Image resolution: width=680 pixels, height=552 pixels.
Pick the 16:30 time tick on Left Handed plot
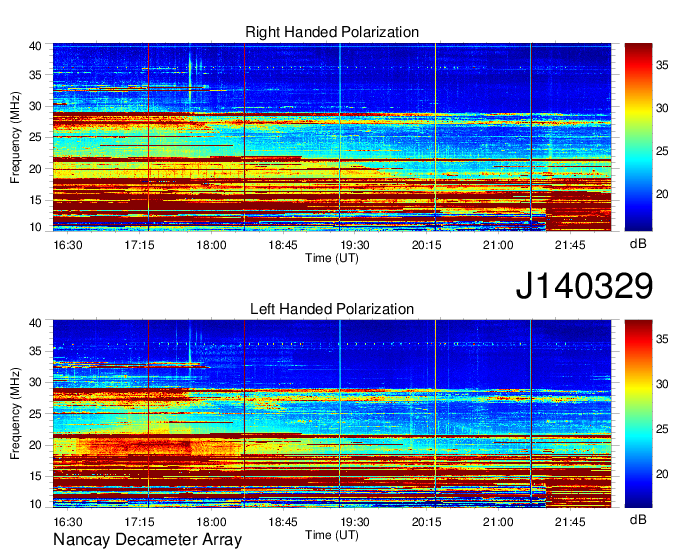(68, 522)
